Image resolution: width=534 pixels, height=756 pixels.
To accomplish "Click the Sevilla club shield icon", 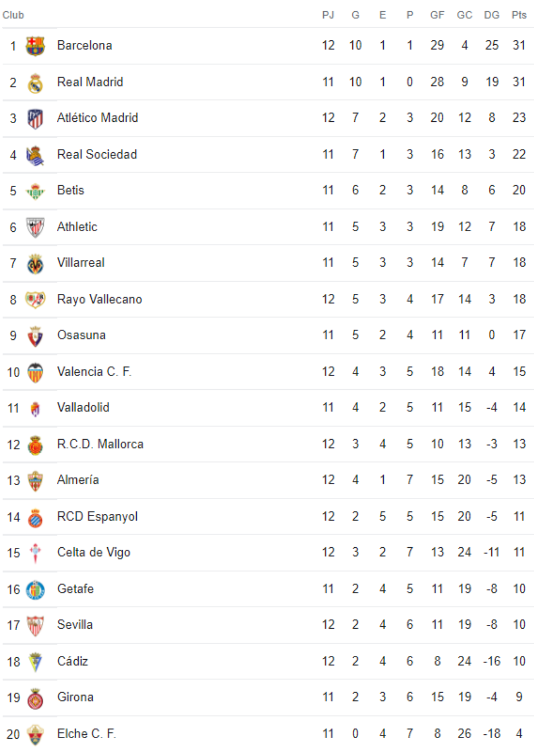I will (x=35, y=626).
